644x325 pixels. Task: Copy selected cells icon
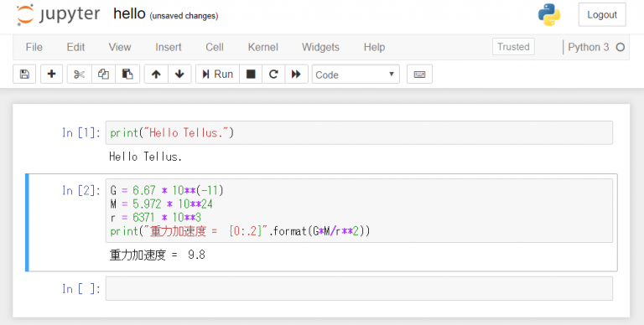tap(103, 75)
